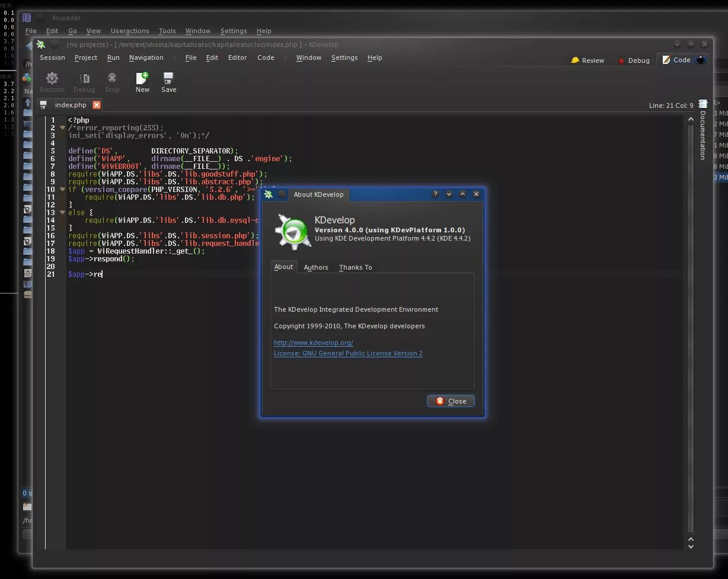Open the Editor menu
This screenshot has width=728, height=579.
tap(237, 57)
